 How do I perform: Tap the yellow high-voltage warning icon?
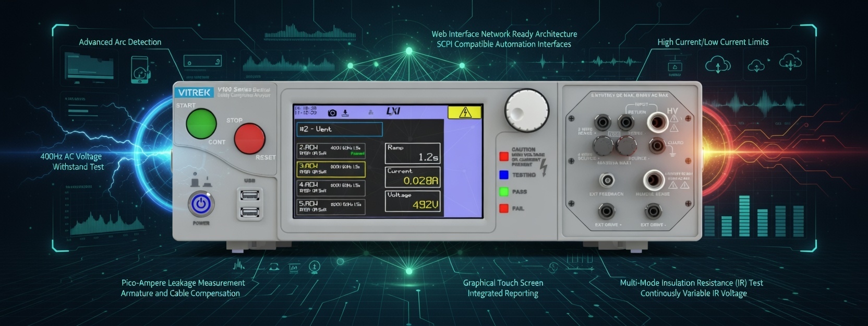464,112
